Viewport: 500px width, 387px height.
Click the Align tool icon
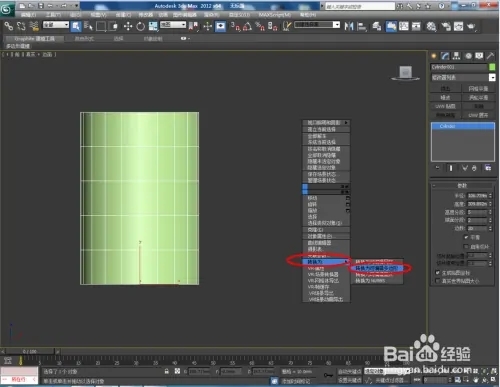tap(362, 26)
